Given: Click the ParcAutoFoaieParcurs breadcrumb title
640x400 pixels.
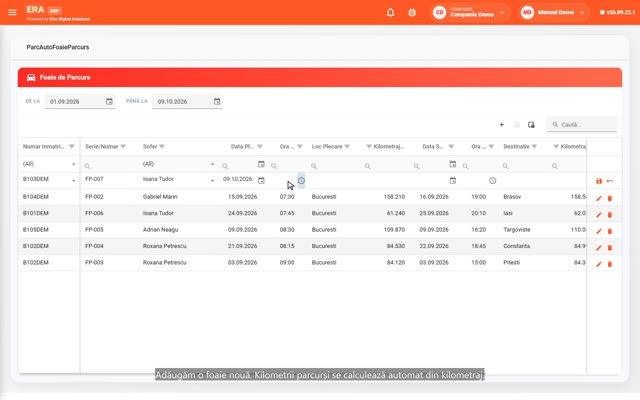Looking at the screenshot, I should (x=58, y=47).
